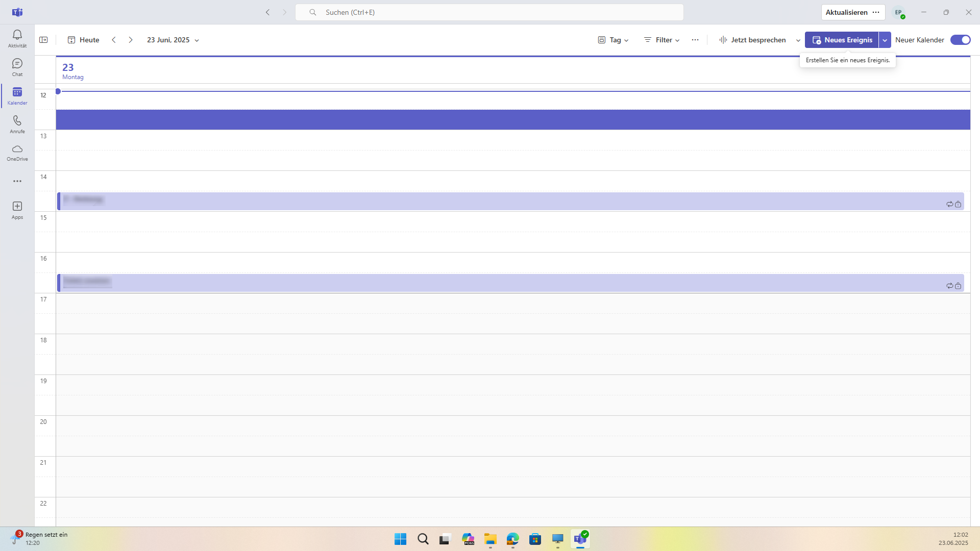Image resolution: width=980 pixels, height=551 pixels.
Task: Expand Neues Ereignis split-button arrow
Action: point(885,40)
